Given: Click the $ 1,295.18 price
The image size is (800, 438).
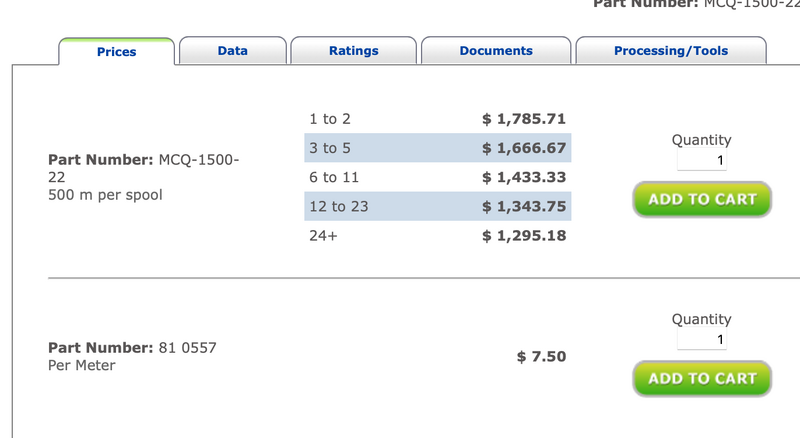Looking at the screenshot, I should [x=524, y=235].
